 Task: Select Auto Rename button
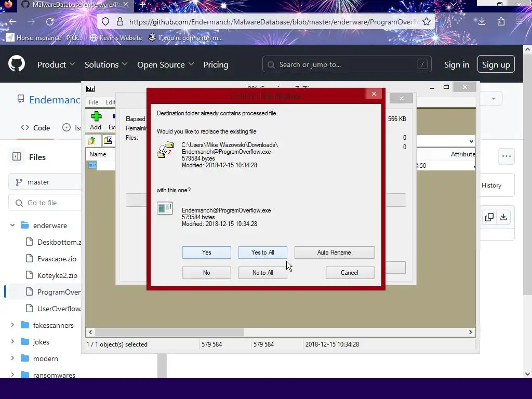tap(334, 252)
